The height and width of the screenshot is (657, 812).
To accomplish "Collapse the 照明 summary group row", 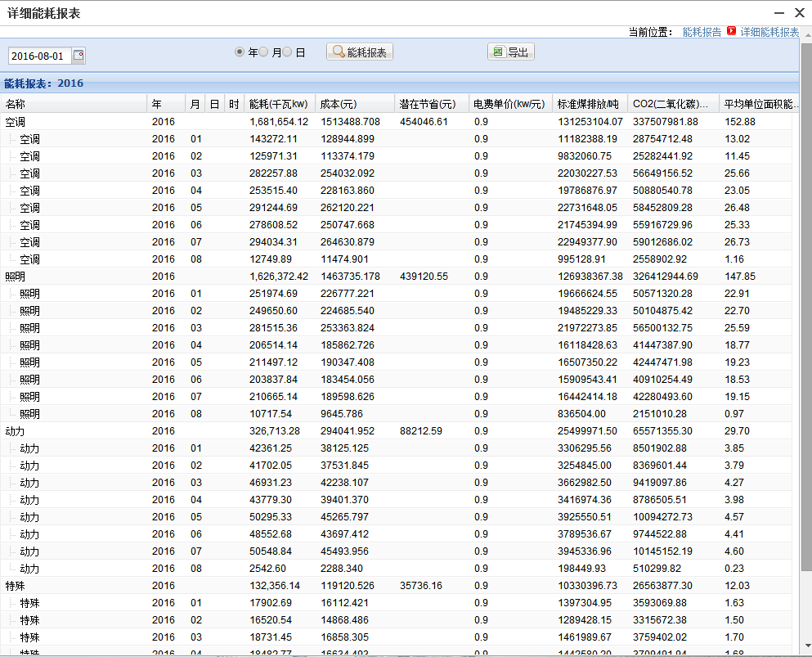I will (x=15, y=277).
